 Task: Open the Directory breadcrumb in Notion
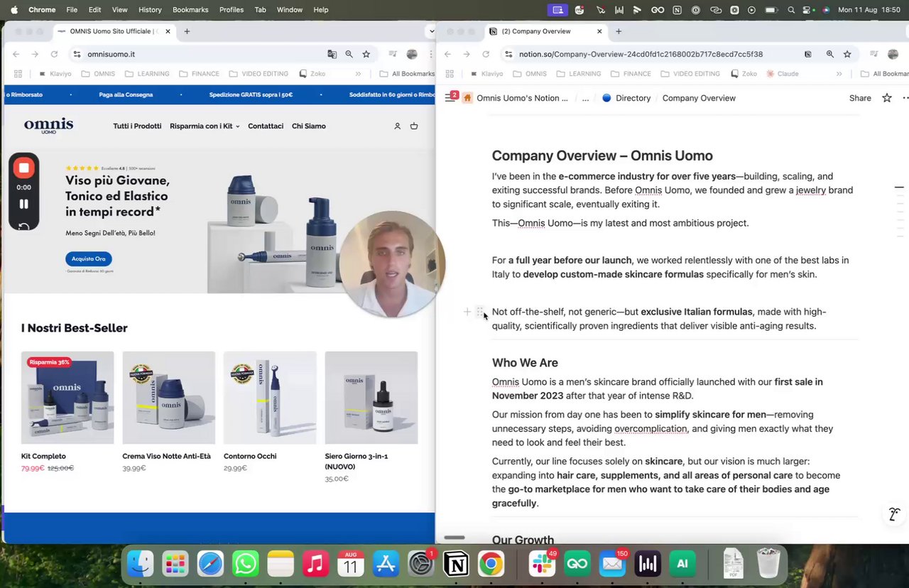tap(626, 98)
